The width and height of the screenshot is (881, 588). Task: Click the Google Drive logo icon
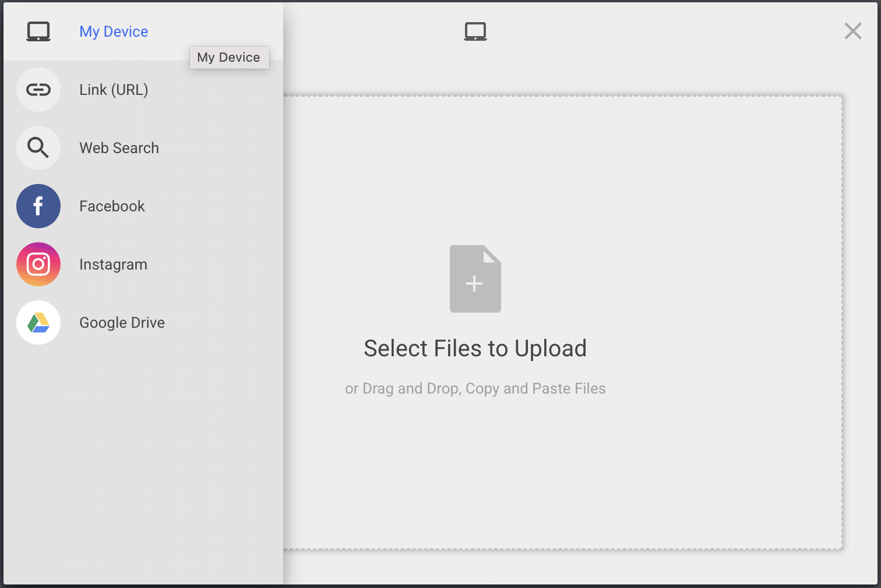tap(38, 323)
